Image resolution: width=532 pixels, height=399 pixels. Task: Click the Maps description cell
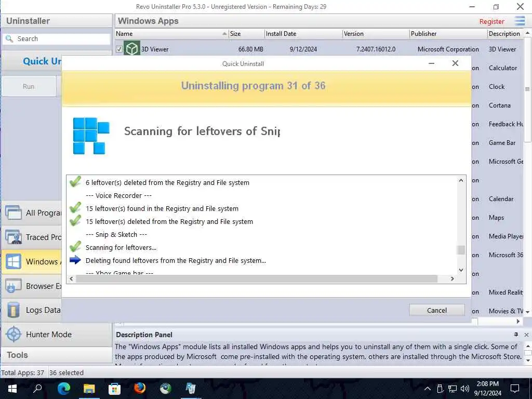[x=496, y=218]
